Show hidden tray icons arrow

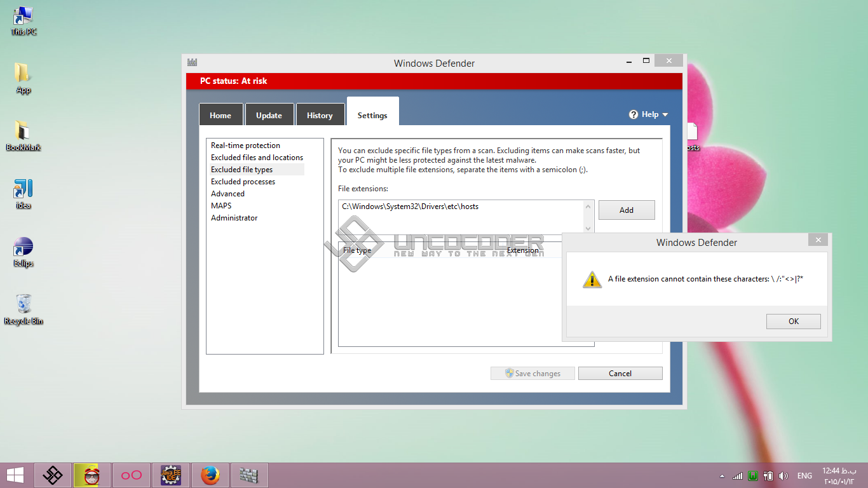pos(722,476)
